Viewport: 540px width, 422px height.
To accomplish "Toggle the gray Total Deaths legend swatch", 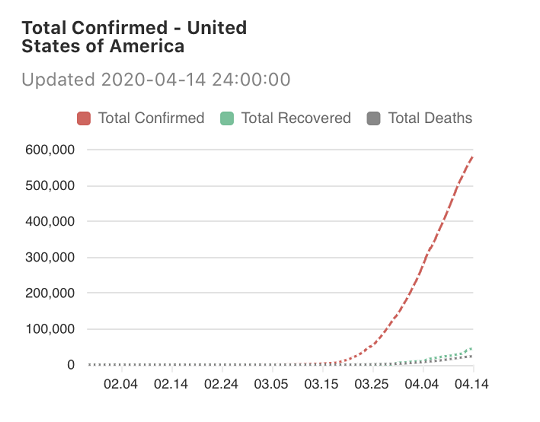I will point(374,118).
